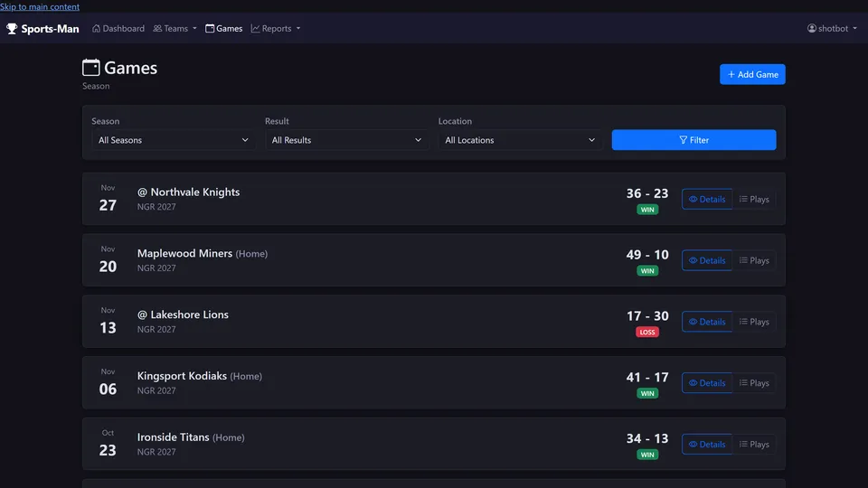View Details for Ironside Titans game
Screen dimensions: 868x488
pos(707,445)
